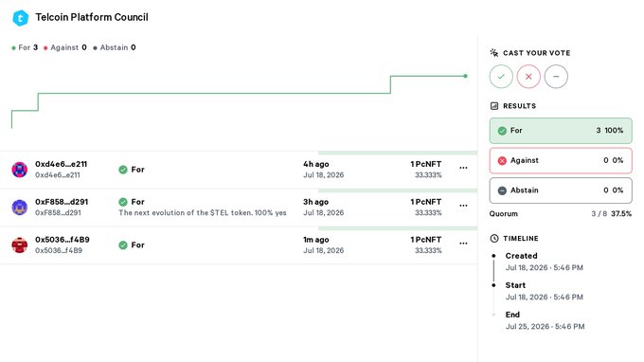644x362 pixels.
Task: Select the Against result bar
Action: 561,161
